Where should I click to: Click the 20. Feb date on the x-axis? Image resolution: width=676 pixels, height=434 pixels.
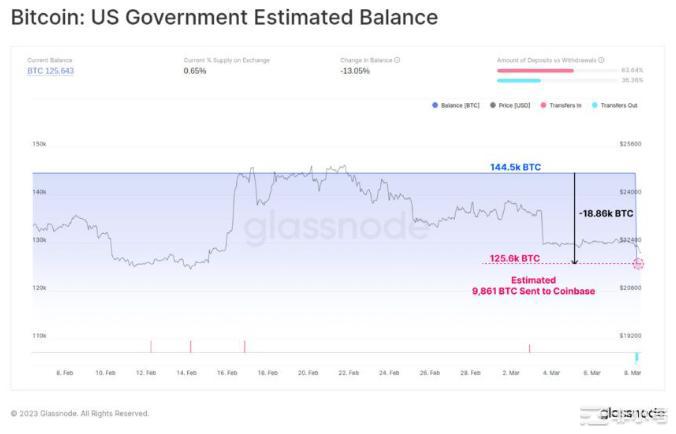(x=308, y=372)
